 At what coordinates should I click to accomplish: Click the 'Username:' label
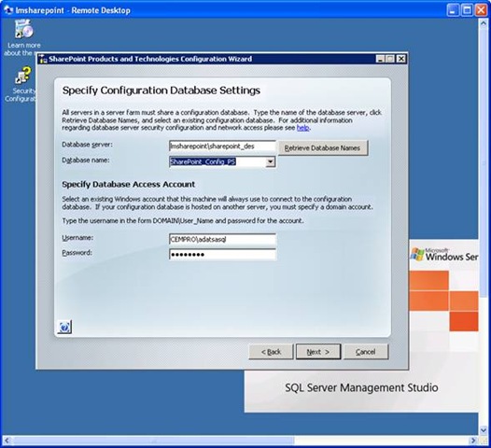coord(77,238)
